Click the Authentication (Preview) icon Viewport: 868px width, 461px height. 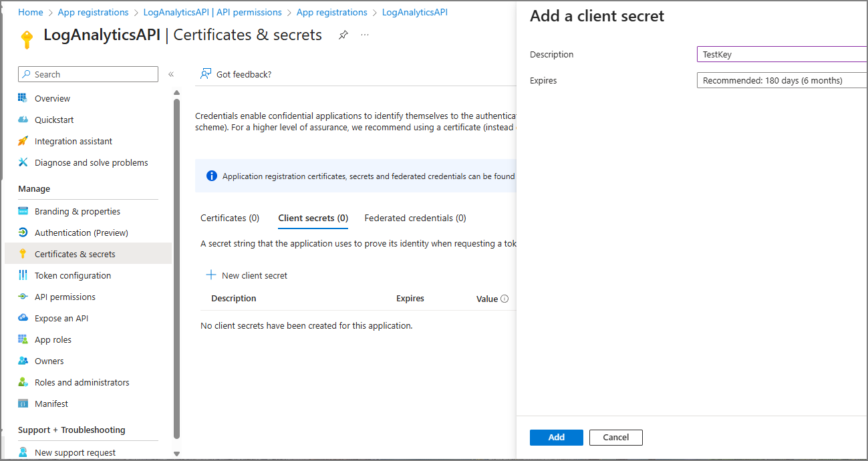23,233
